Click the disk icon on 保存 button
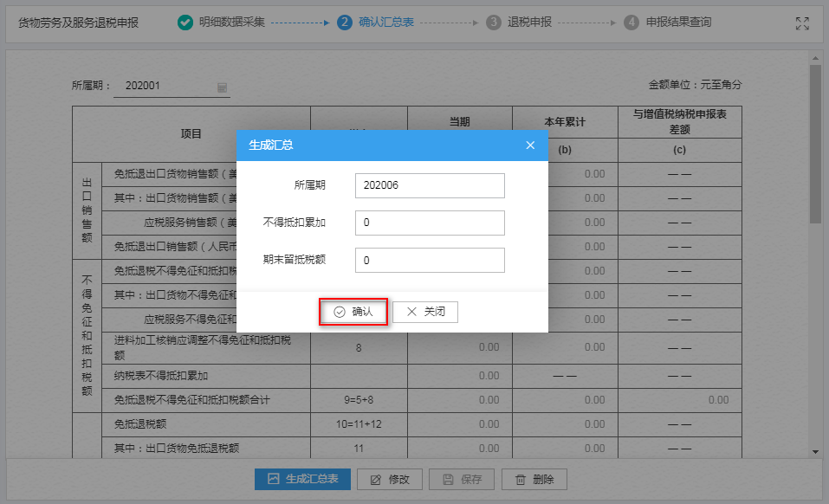 point(449,480)
